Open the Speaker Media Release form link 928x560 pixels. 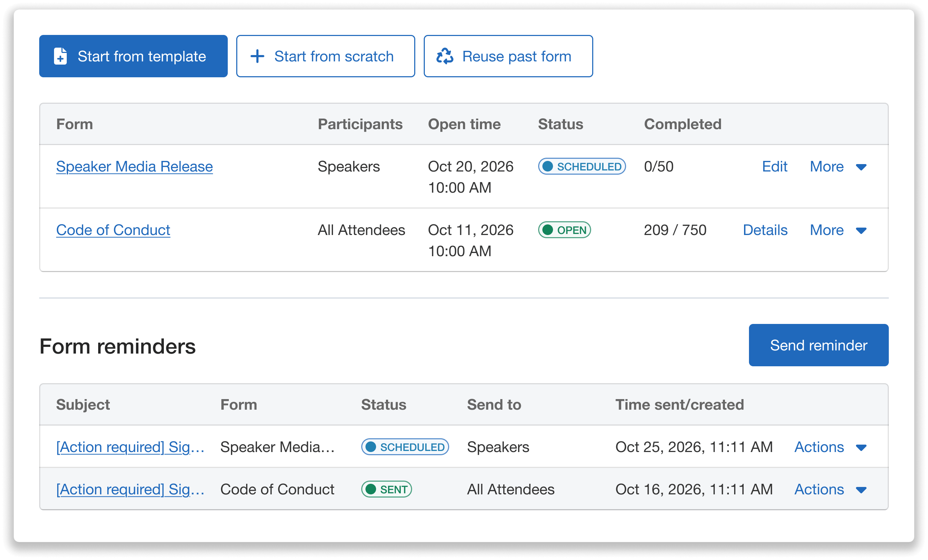point(135,166)
